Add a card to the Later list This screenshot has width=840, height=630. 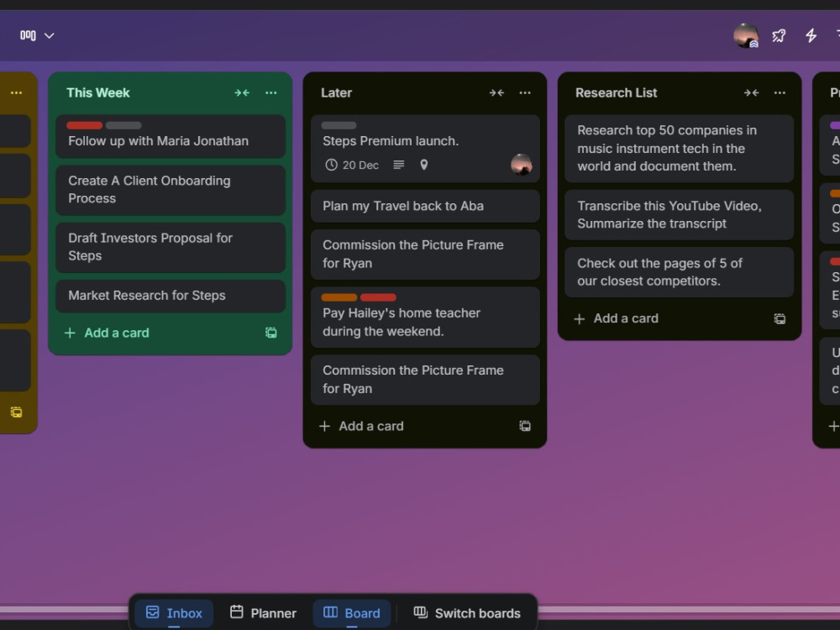click(361, 426)
